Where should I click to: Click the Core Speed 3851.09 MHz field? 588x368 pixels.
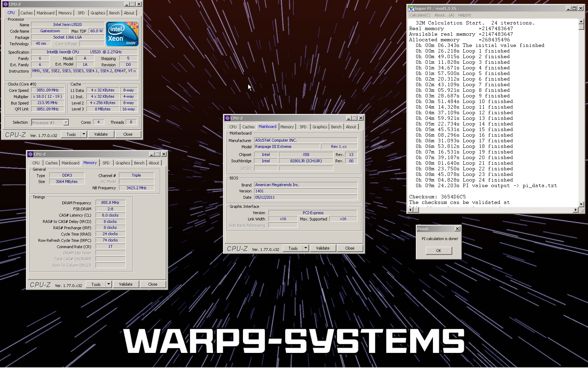48,90
